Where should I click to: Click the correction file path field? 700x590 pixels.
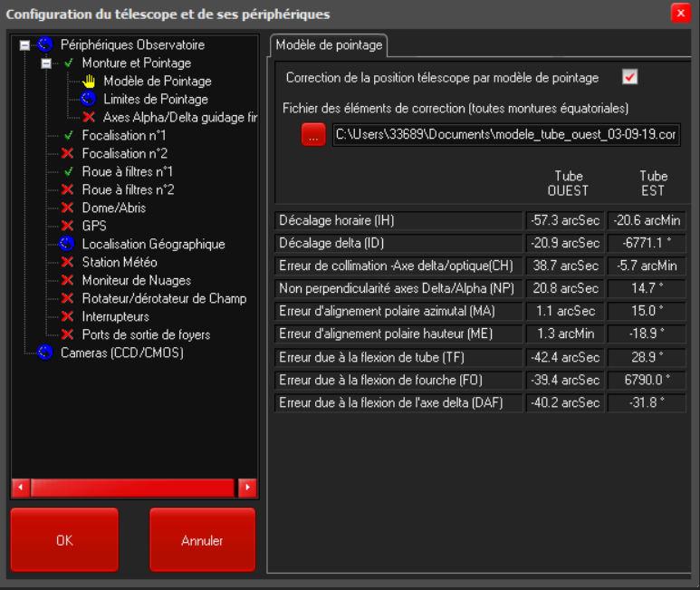506,135
